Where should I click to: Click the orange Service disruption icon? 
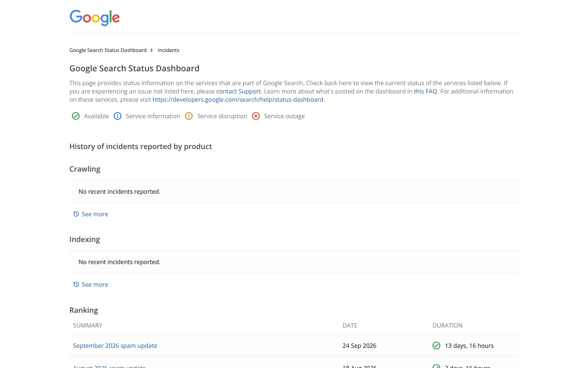[x=189, y=116]
